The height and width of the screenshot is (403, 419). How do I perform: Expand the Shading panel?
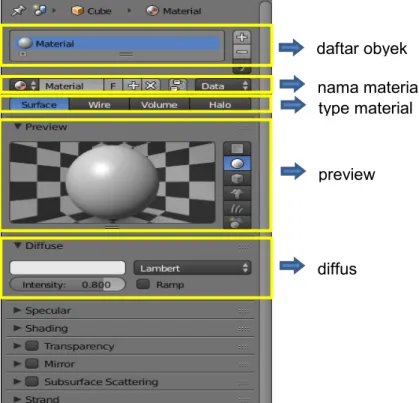(x=17, y=328)
